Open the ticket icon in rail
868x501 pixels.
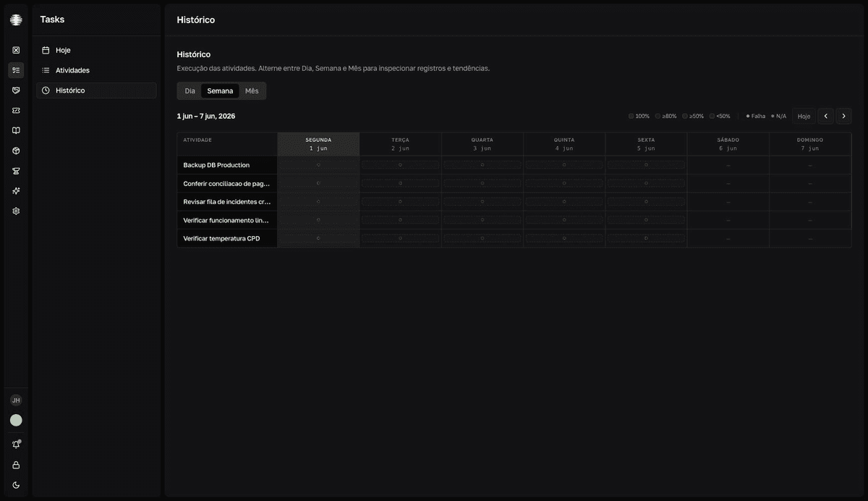[16, 110]
